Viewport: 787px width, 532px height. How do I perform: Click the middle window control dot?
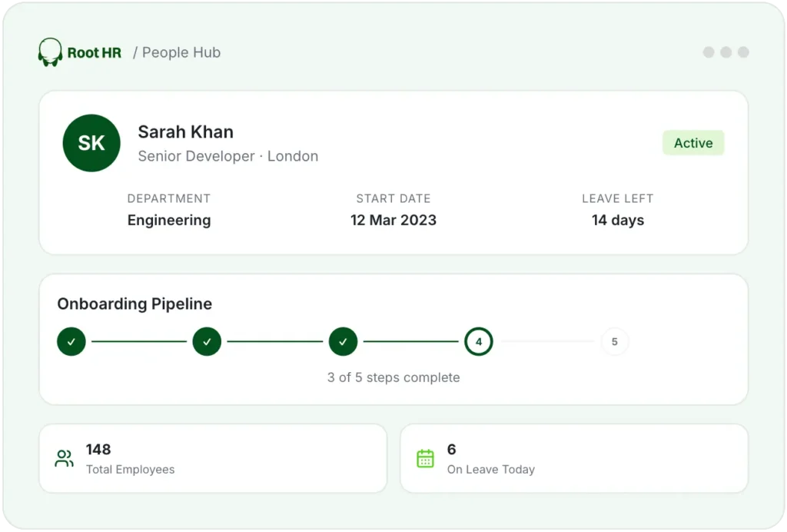pos(726,52)
